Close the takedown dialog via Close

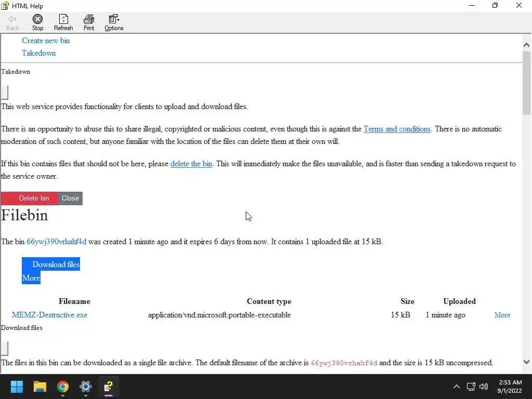[70, 198]
